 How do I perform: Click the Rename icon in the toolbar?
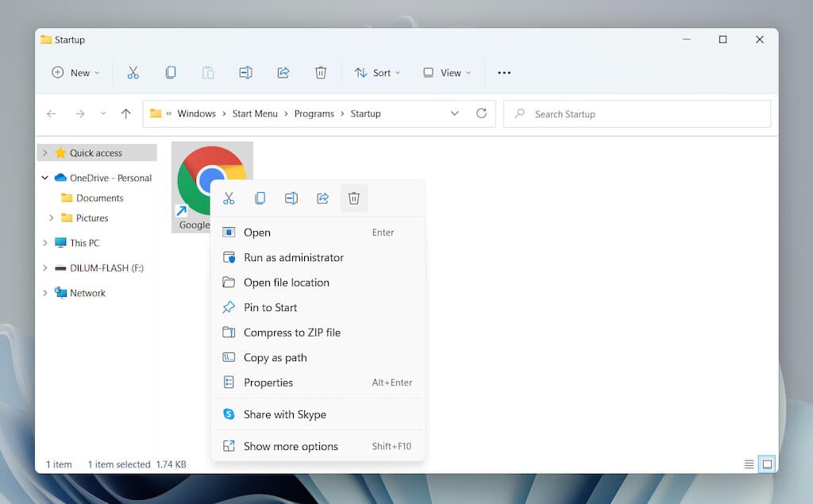[x=246, y=72]
